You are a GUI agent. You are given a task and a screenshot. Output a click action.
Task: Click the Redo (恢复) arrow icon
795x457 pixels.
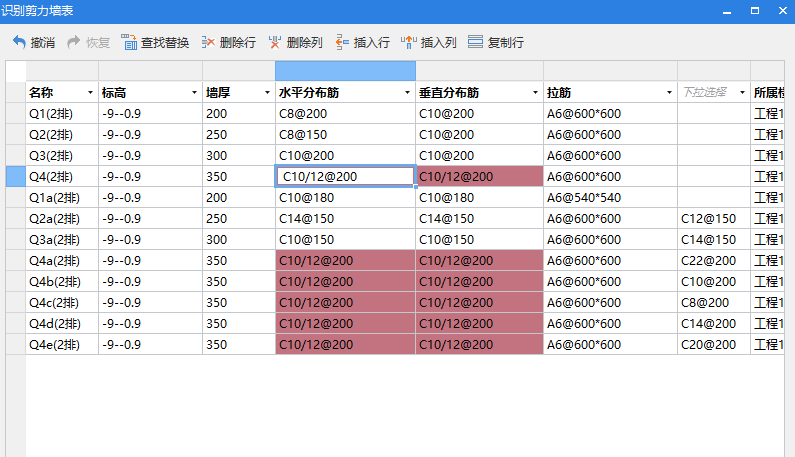pos(74,42)
